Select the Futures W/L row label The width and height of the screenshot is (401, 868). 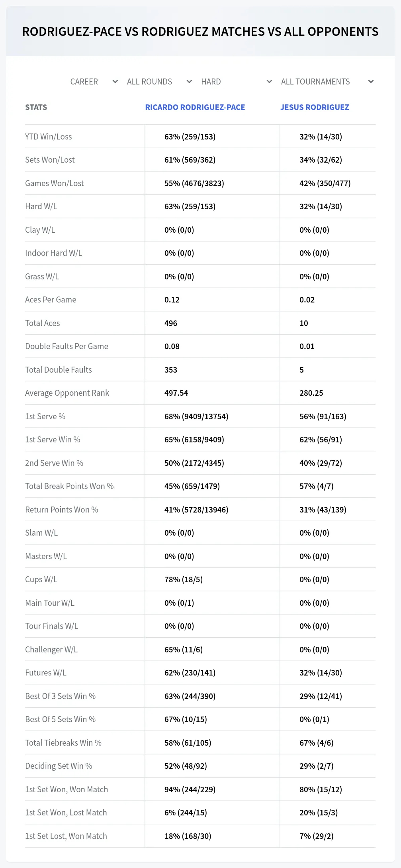(46, 673)
